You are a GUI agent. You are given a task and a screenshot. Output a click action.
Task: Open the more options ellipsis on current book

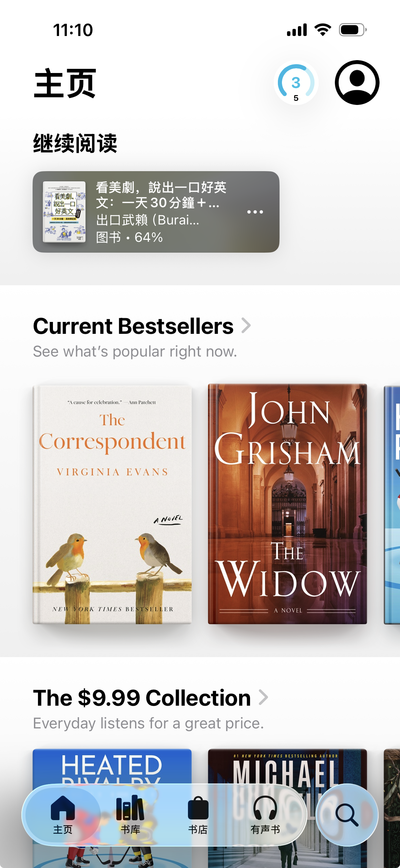pos(255,212)
